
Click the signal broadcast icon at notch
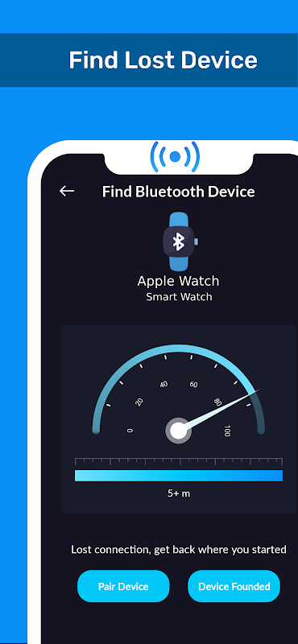click(x=175, y=156)
